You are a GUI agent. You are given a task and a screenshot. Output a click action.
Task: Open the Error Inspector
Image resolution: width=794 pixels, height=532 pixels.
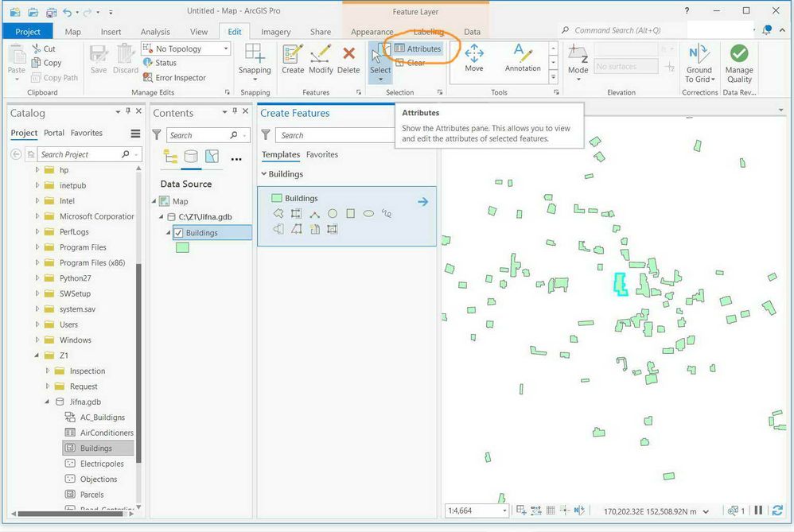(174, 77)
